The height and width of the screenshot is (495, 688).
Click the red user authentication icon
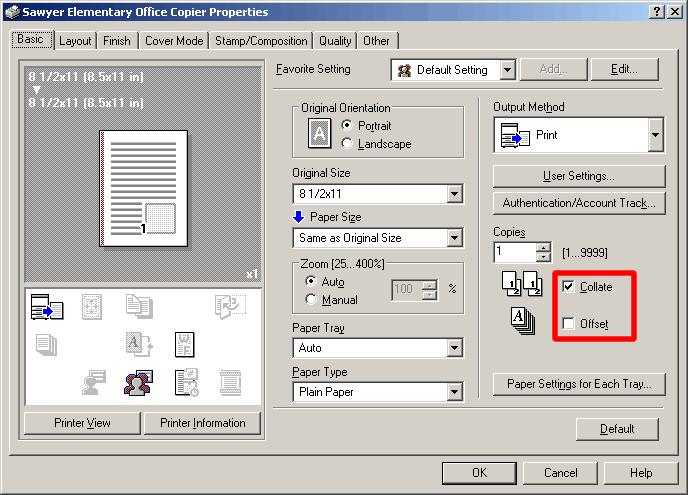tap(138, 382)
